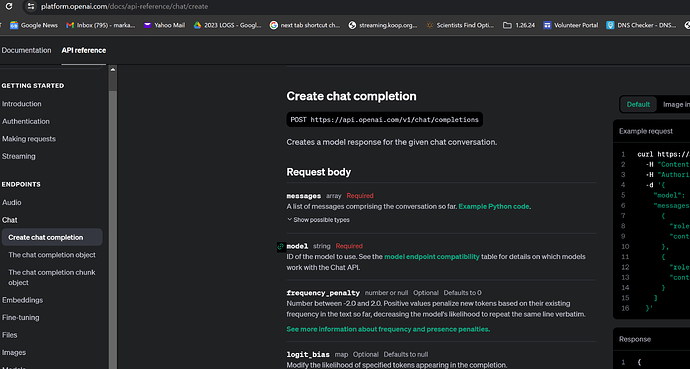Select the API reference tab
Image resolution: width=690 pixels, height=369 pixels.
point(84,50)
